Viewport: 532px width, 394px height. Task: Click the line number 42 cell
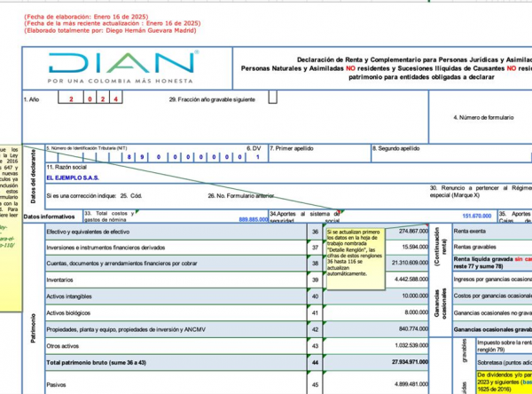[x=315, y=329]
